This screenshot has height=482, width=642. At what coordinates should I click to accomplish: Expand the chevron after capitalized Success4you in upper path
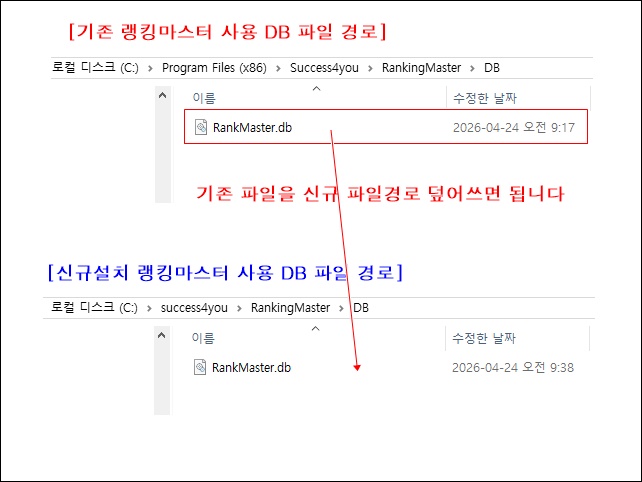[x=373, y=68]
